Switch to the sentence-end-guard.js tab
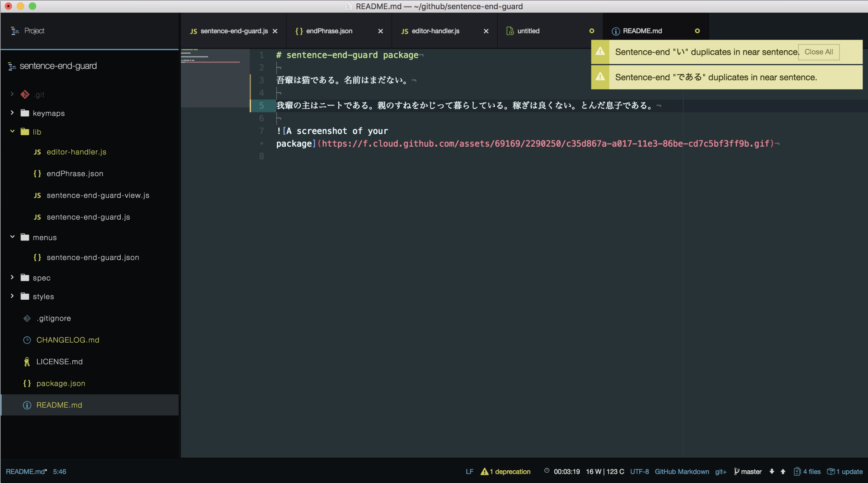 (x=233, y=31)
